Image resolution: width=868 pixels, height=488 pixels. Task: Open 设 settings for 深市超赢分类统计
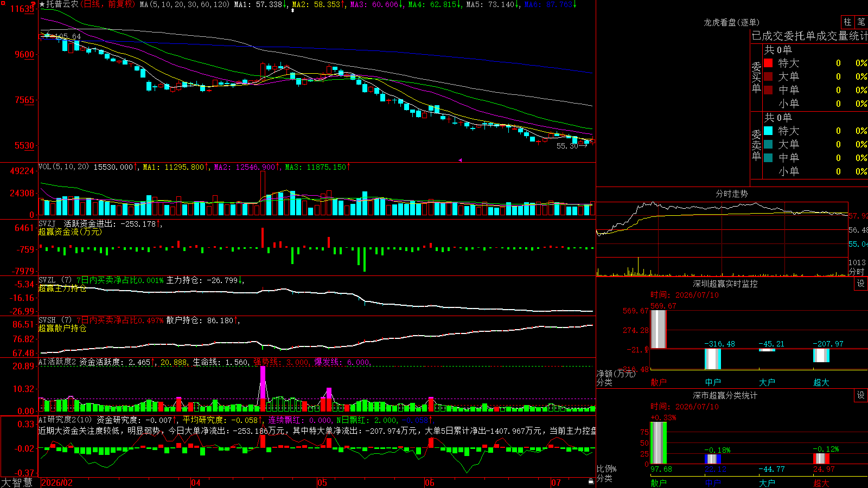tap(861, 395)
